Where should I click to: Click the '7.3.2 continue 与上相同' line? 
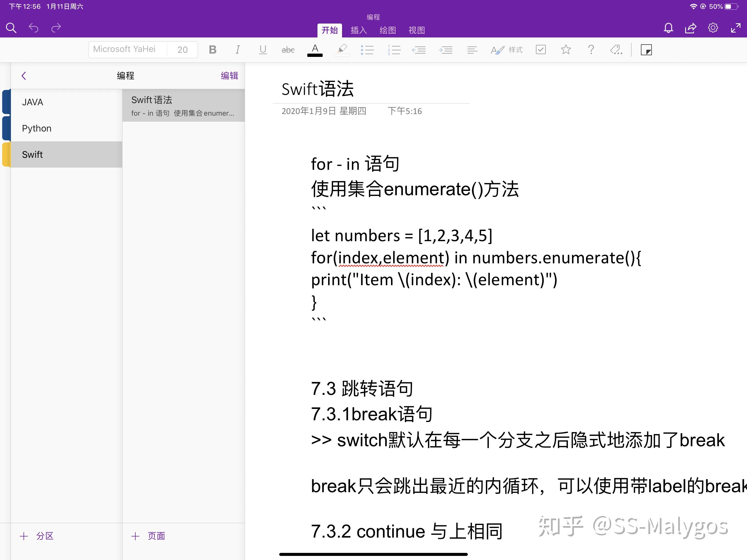click(x=407, y=531)
